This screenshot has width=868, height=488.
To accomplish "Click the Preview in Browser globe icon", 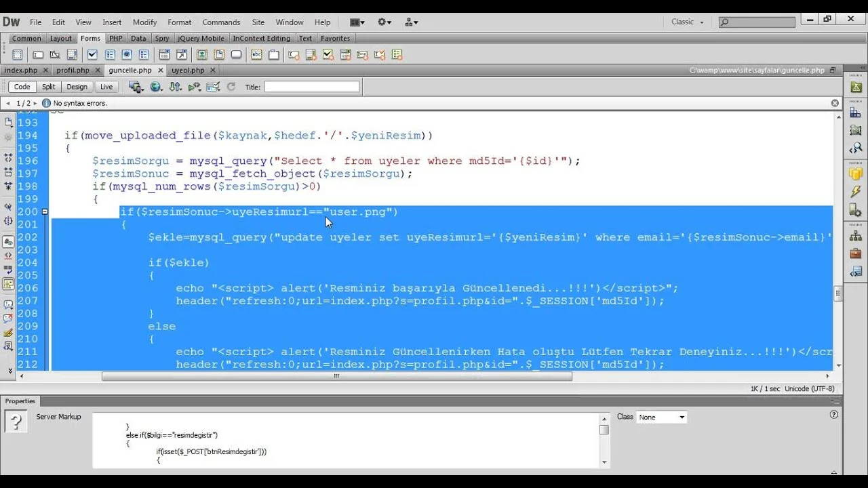I will click(x=156, y=87).
